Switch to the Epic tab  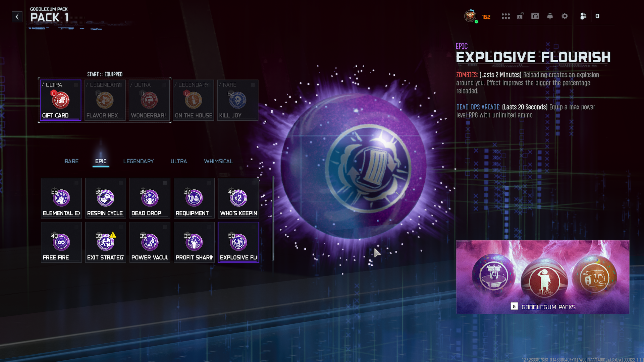[x=101, y=161]
